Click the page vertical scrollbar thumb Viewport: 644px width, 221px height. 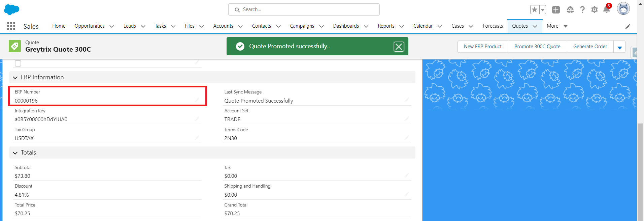(640, 172)
